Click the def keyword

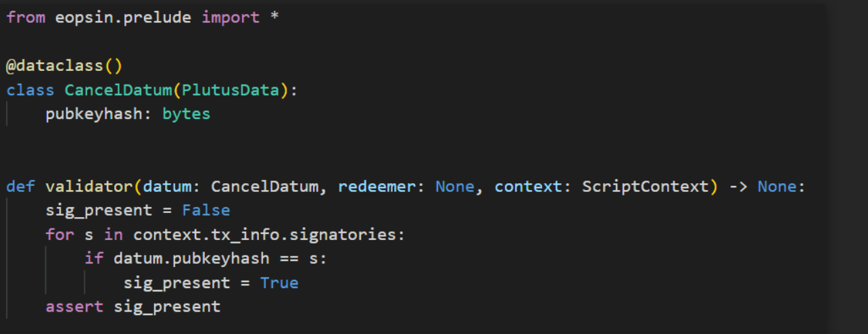[20, 186]
